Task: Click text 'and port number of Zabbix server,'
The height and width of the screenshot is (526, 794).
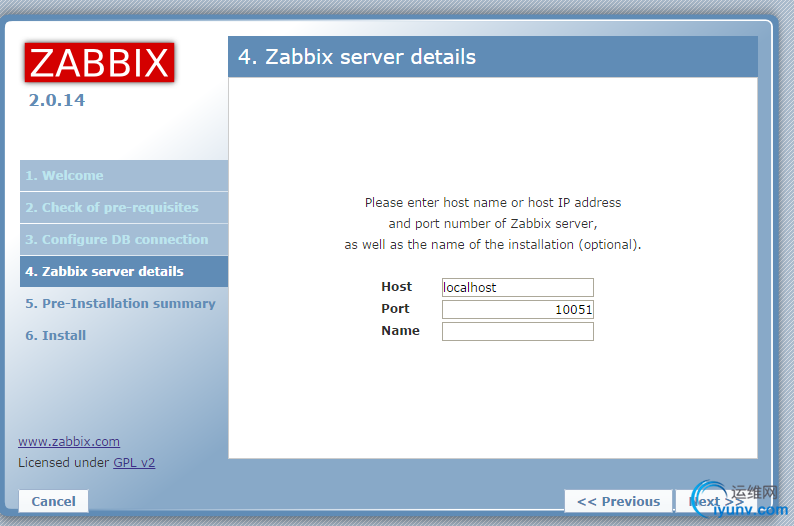Action: [493, 224]
